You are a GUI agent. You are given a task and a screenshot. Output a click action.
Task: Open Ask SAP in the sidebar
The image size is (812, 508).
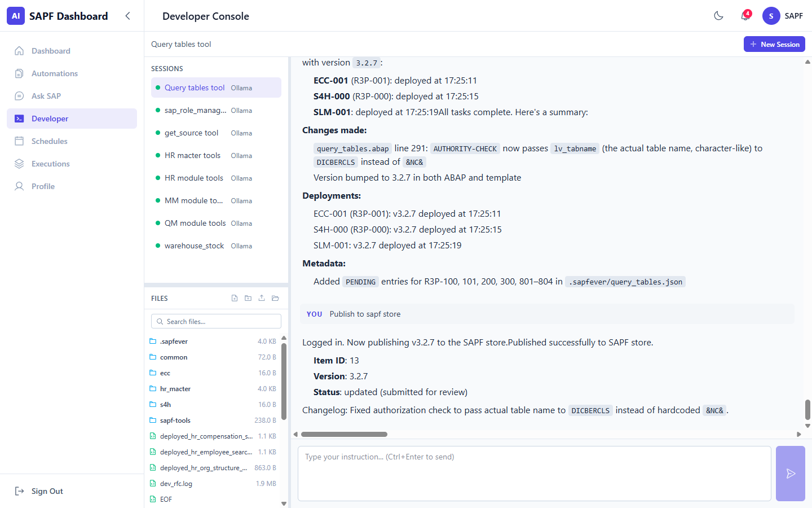click(x=72, y=96)
